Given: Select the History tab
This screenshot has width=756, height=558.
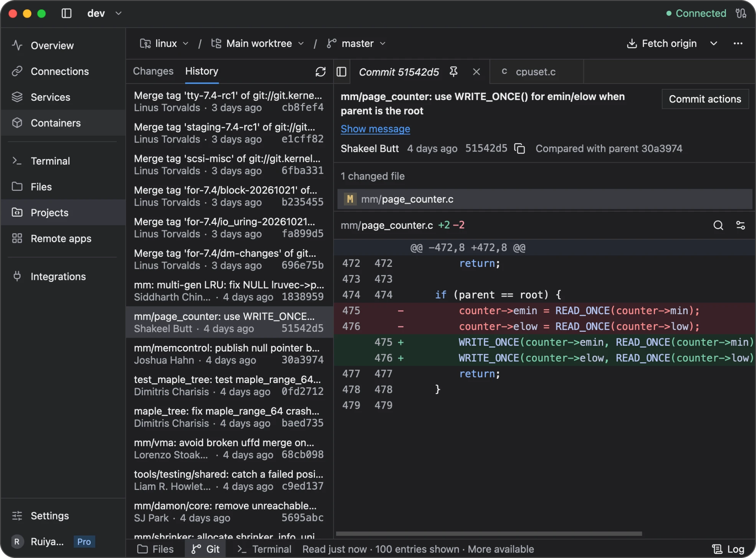Looking at the screenshot, I should (202, 71).
